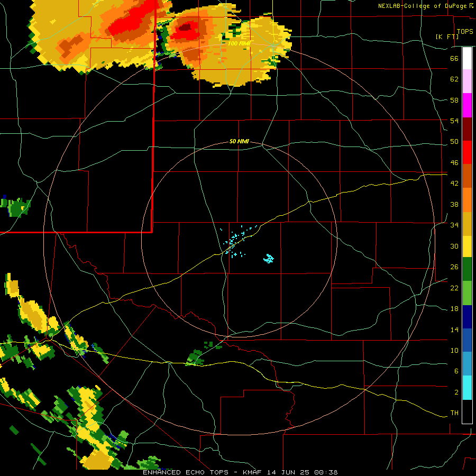Click the 54 legend value
Viewport: 476px width, 476px height.
[454, 121]
